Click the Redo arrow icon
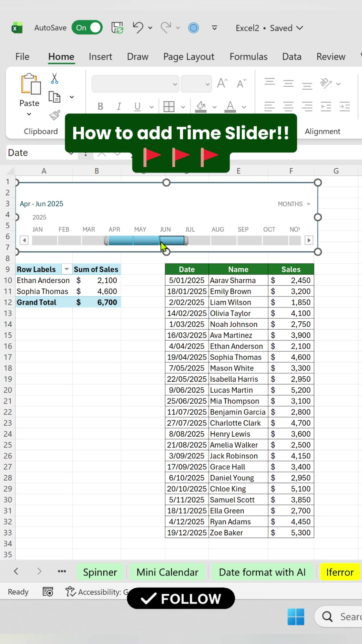 pyautogui.click(x=166, y=28)
